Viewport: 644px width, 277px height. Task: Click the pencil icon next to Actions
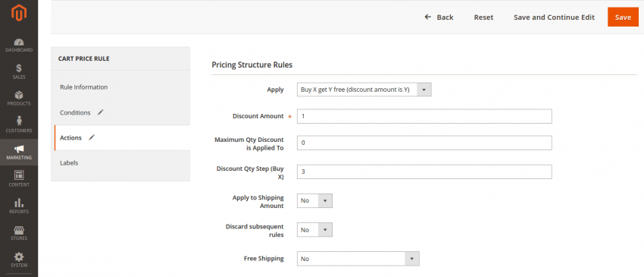[92, 137]
